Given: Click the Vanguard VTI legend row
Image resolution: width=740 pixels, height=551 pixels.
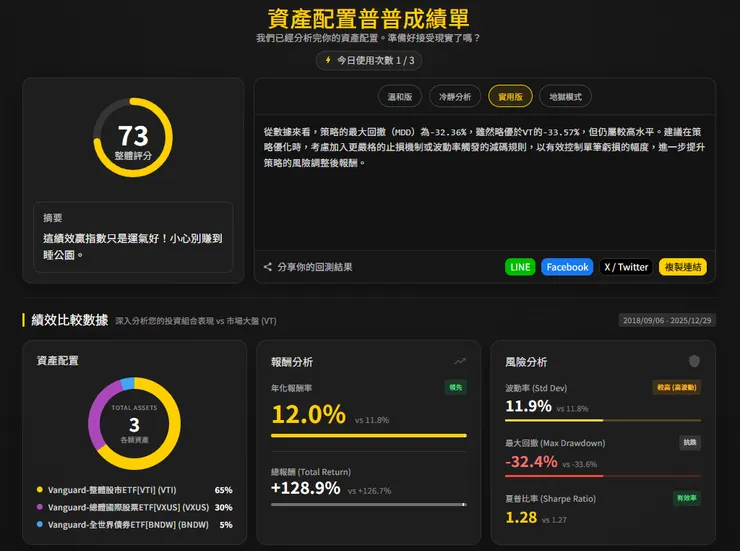Looking at the screenshot, I should coord(135,490).
